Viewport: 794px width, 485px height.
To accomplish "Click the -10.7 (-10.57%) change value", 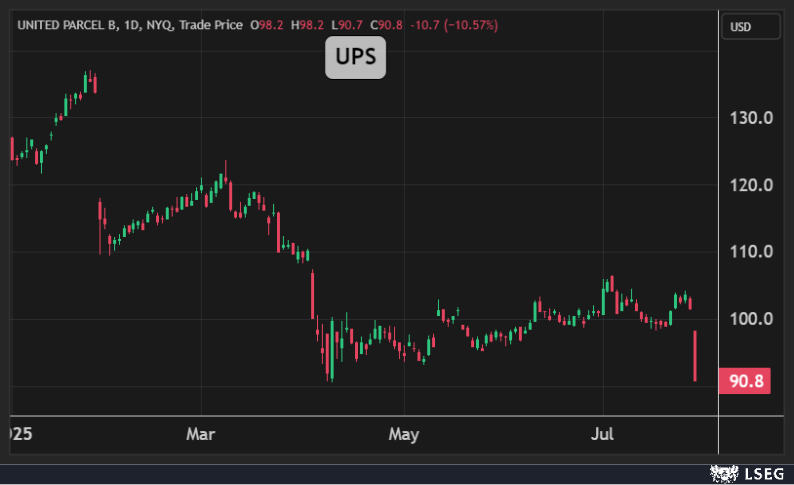I will click(456, 24).
